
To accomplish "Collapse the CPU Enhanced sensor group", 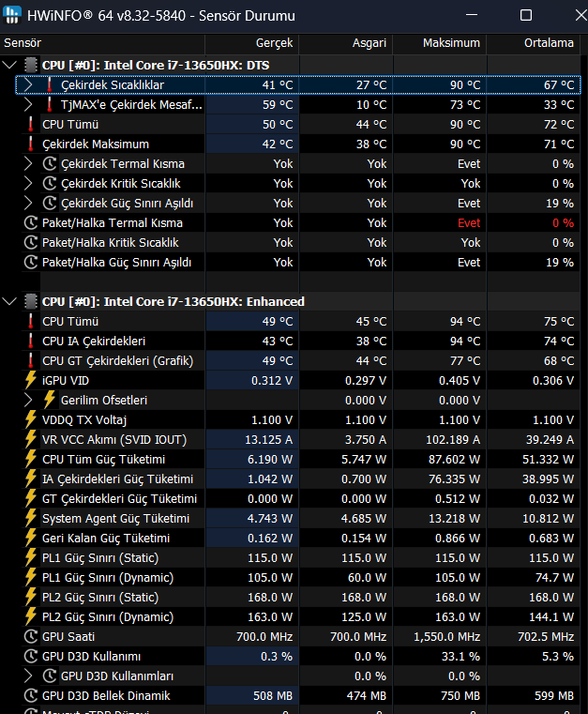I will pyautogui.click(x=9, y=301).
